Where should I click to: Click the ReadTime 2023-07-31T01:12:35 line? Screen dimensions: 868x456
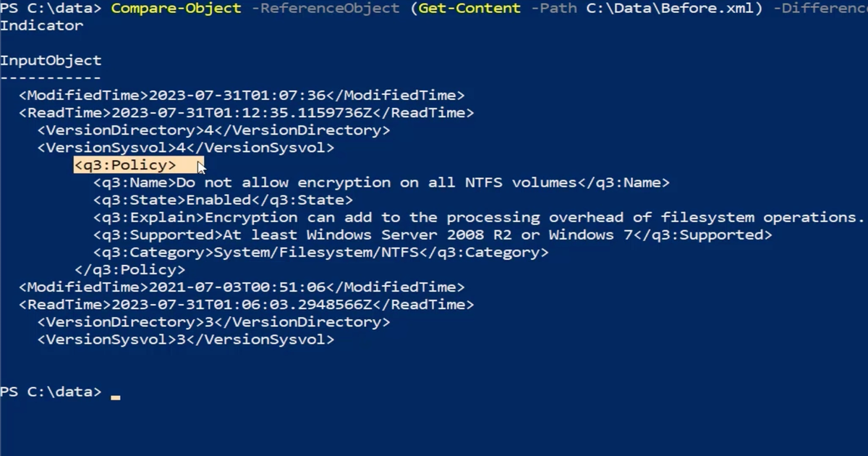[x=246, y=113]
